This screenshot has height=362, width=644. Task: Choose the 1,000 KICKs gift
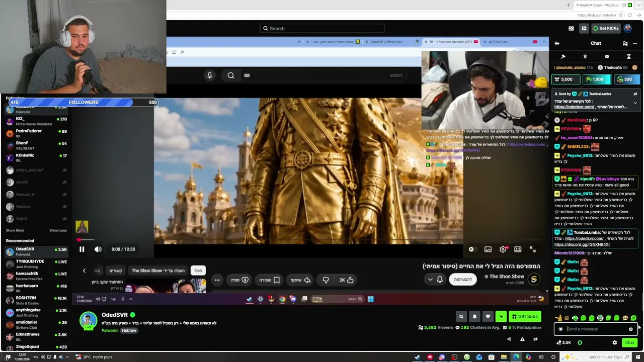pos(597,79)
